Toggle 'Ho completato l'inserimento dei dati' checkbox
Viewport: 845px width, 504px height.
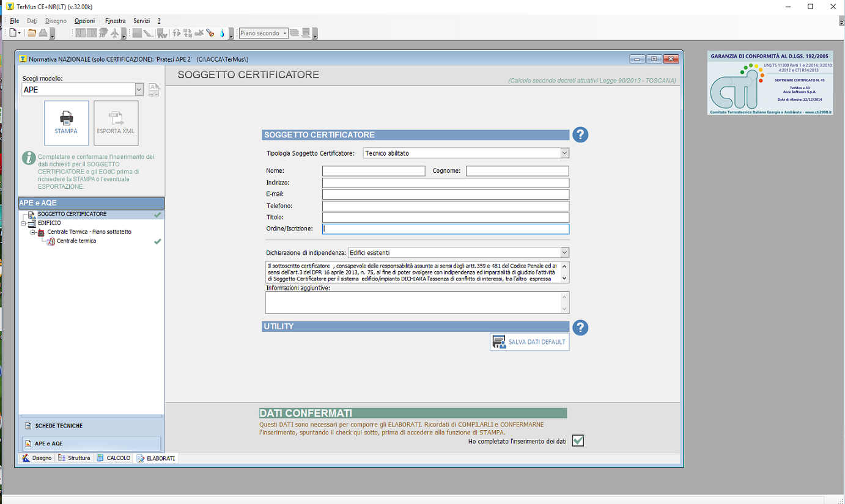pos(578,441)
